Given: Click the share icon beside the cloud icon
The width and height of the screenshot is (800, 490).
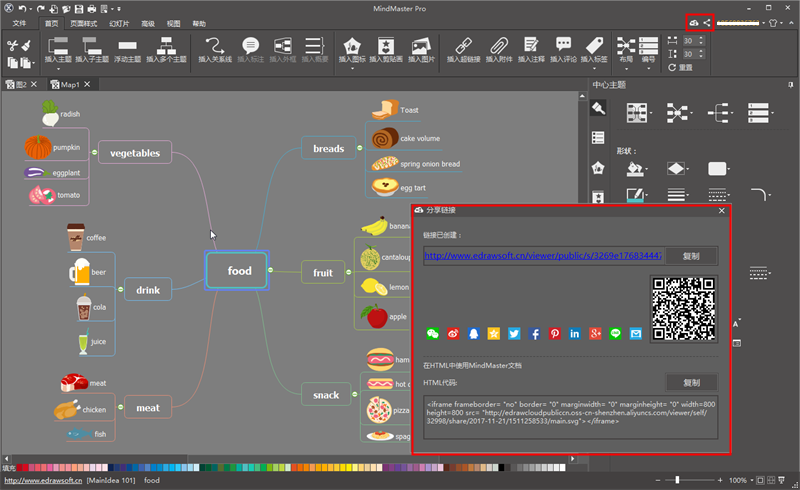Looking at the screenshot, I should [x=707, y=22].
